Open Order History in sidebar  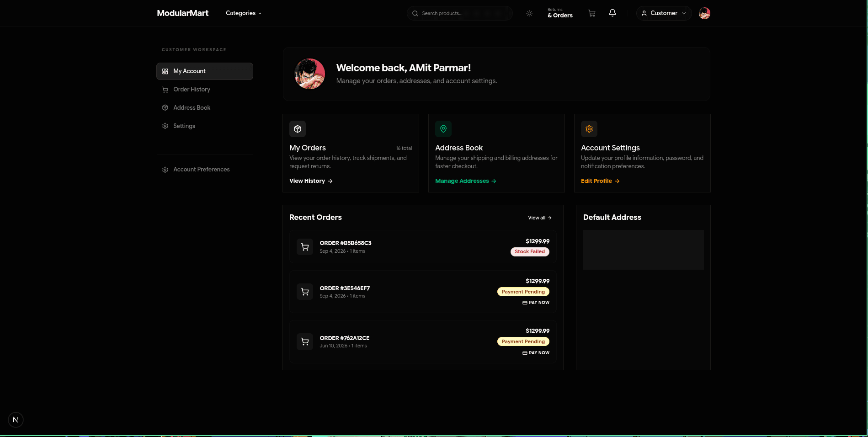click(x=205, y=90)
